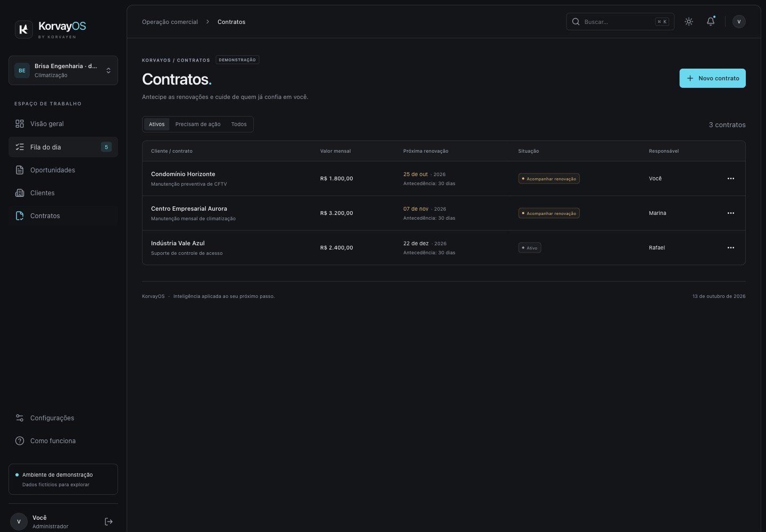This screenshot has width=766, height=532.
Task: Open actions menu for Centro Empresarial Aurora
Action: [x=731, y=213]
